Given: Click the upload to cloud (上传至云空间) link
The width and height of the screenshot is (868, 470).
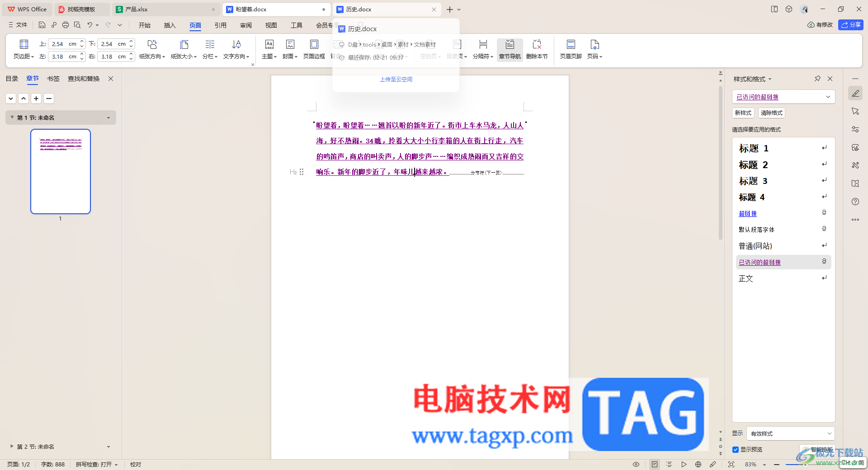Looking at the screenshot, I should [x=396, y=80].
